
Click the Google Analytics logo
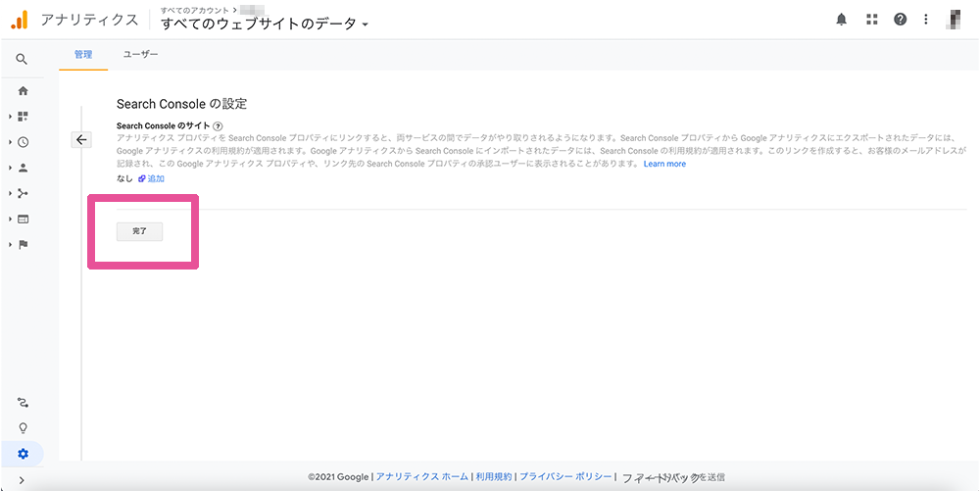[x=20, y=20]
